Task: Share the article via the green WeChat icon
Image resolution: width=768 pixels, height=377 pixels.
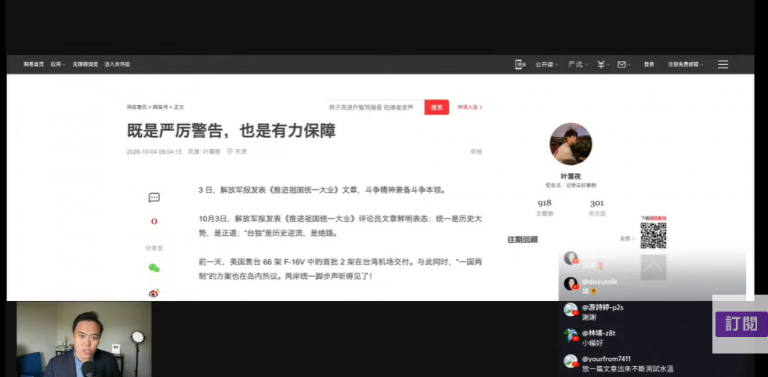Action: point(154,268)
